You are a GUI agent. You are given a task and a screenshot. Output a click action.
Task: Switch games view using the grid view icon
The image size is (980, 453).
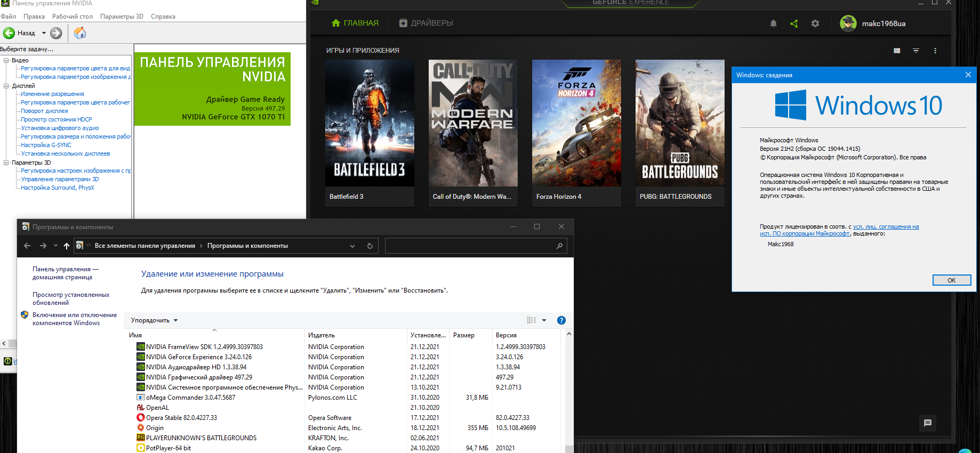pyautogui.click(x=897, y=51)
